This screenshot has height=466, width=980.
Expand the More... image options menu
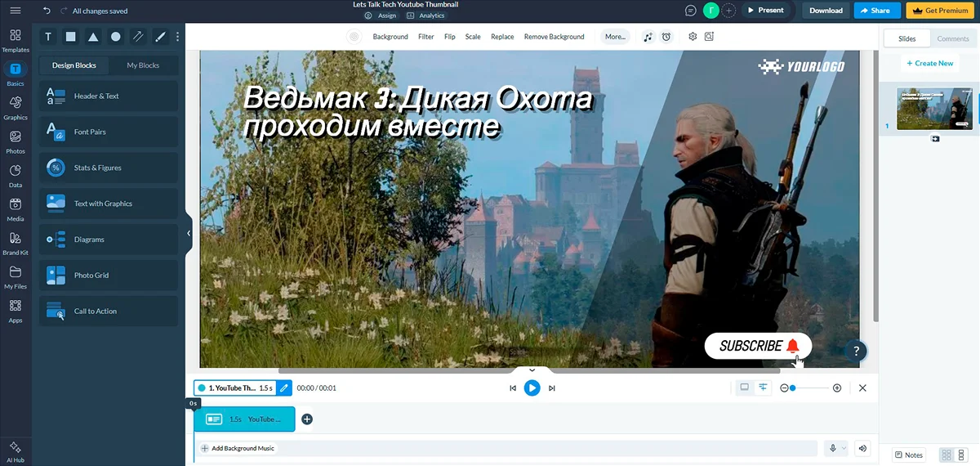pos(615,37)
